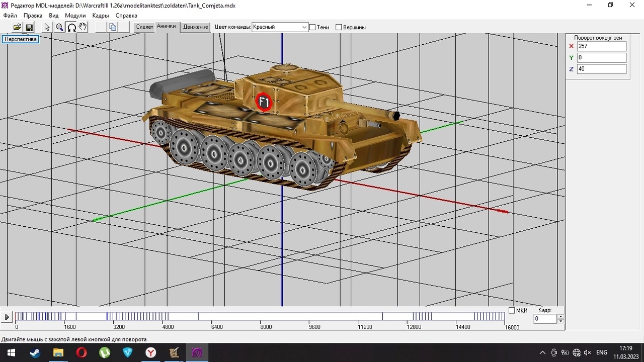The height and width of the screenshot is (362, 644).
Task: Click the ENG language indicator
Action: pyautogui.click(x=602, y=352)
